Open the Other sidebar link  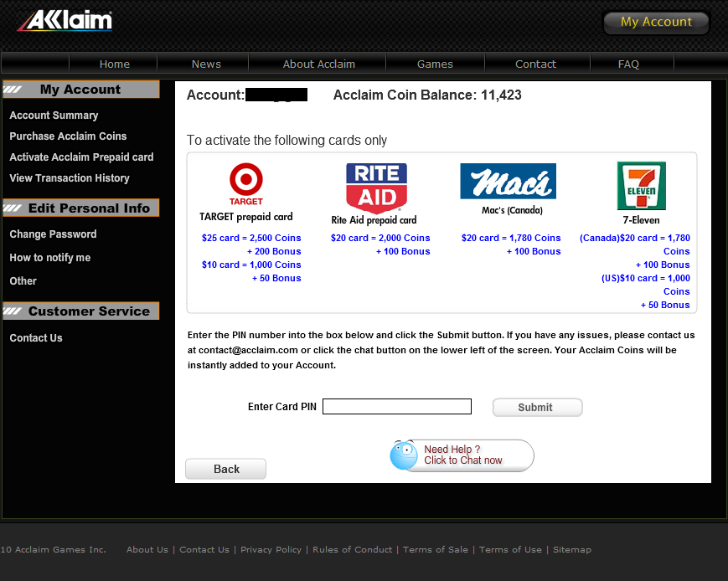(23, 280)
